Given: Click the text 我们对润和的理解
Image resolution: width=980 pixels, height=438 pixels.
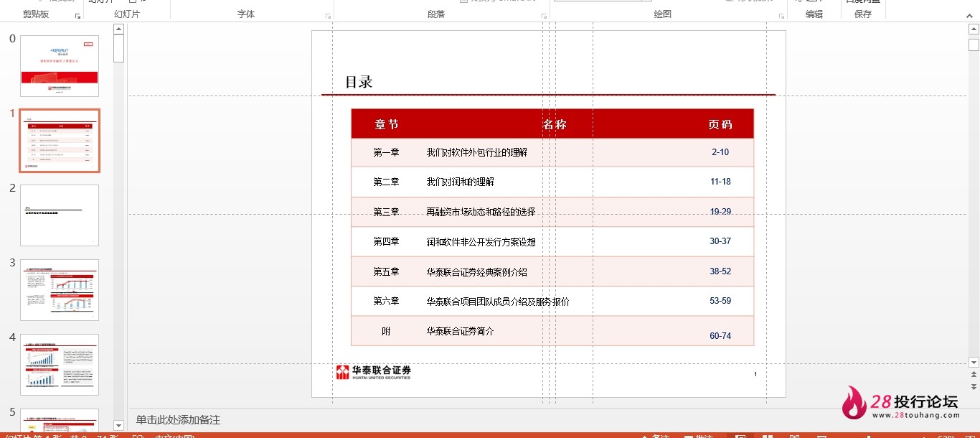Looking at the screenshot, I should pos(460,182).
